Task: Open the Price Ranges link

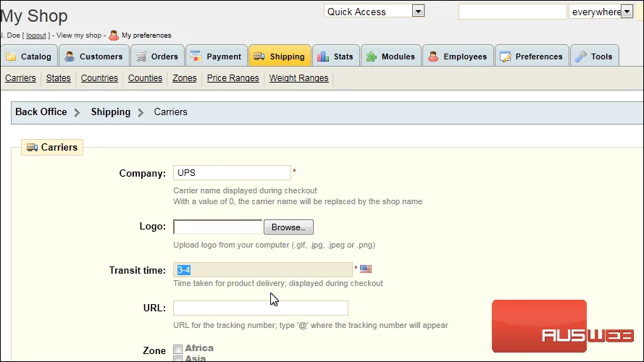Action: (233, 78)
